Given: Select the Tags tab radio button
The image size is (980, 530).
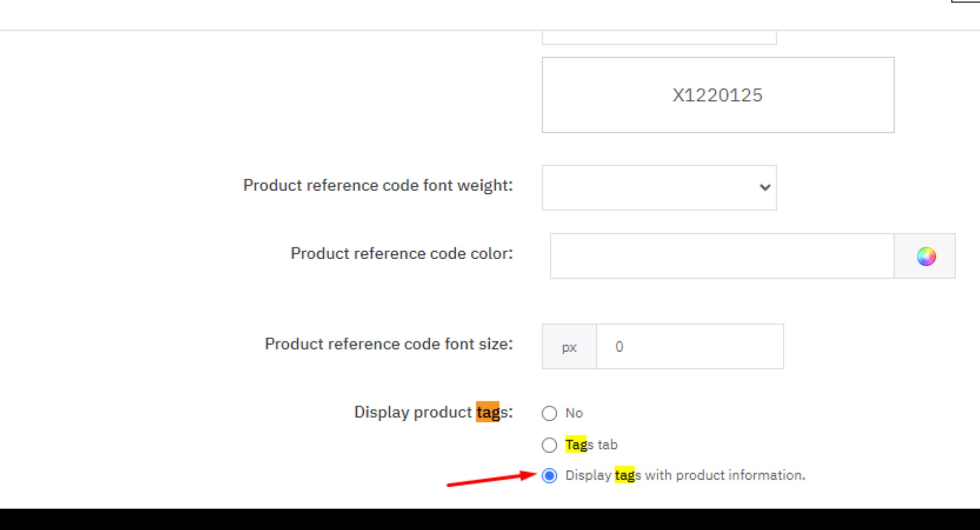Looking at the screenshot, I should [x=549, y=445].
